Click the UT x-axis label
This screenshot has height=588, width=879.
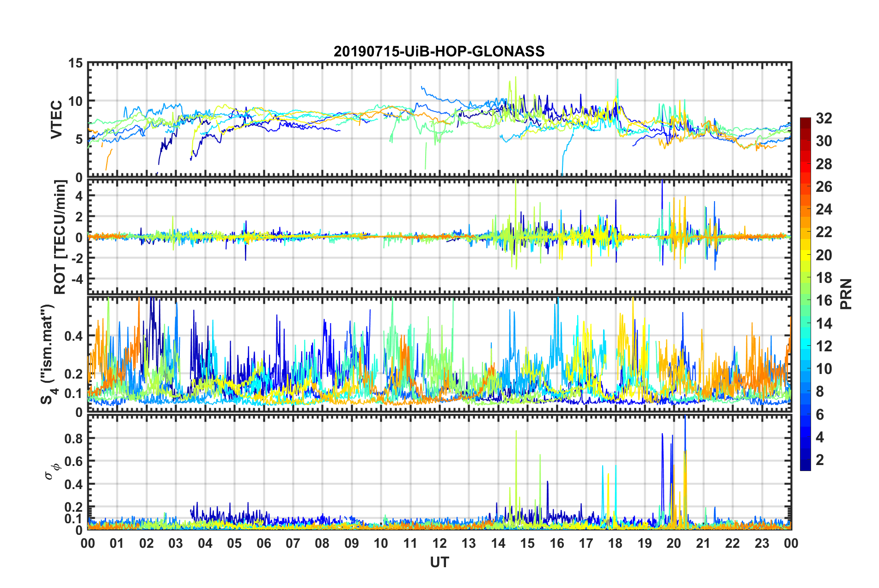point(439,562)
